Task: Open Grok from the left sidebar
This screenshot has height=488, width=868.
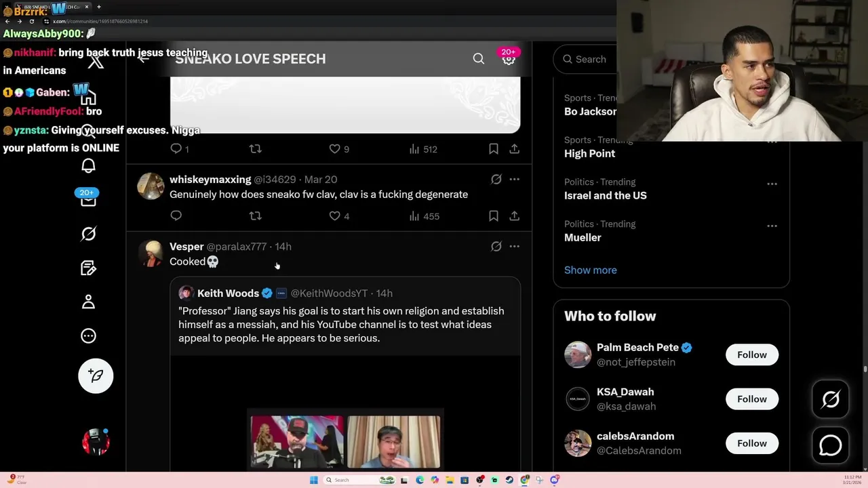Action: [88, 234]
